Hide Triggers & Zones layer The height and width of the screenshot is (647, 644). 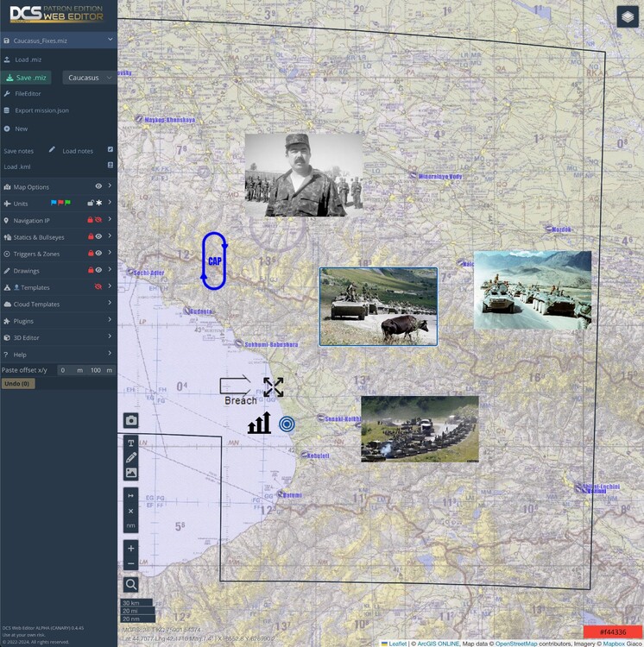coord(98,253)
